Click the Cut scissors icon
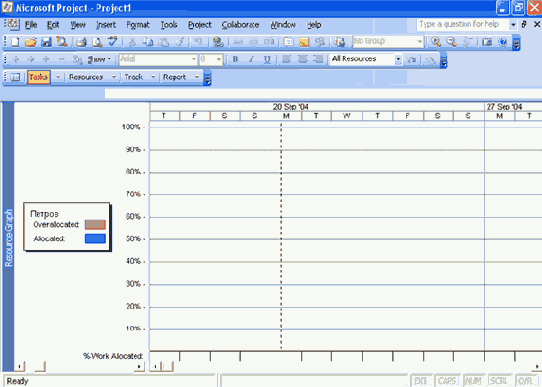The width and height of the screenshot is (542, 387). (132, 42)
